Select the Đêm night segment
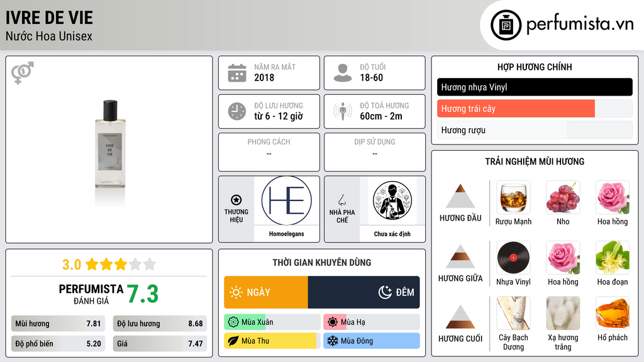 pos(364,292)
